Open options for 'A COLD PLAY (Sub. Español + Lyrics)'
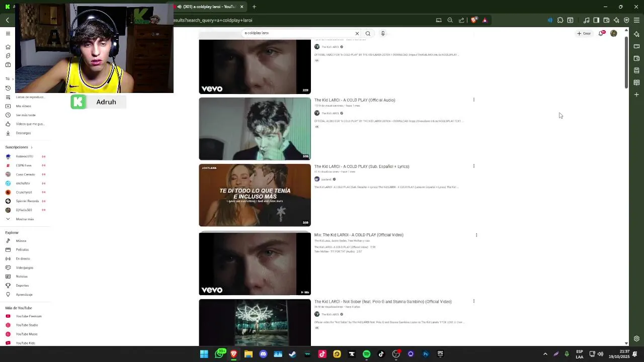Image resolution: width=644 pixels, height=362 pixels. coord(473,166)
